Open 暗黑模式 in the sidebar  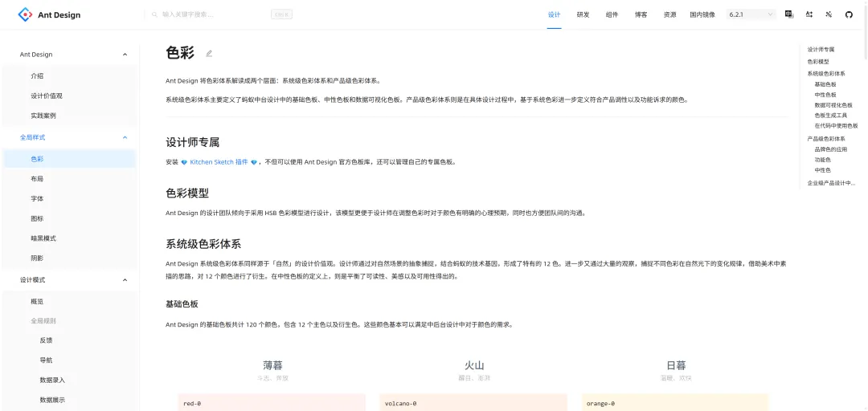[69, 239]
